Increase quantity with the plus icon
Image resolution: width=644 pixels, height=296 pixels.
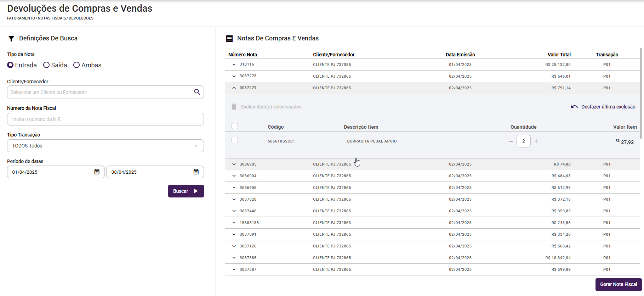536,141
